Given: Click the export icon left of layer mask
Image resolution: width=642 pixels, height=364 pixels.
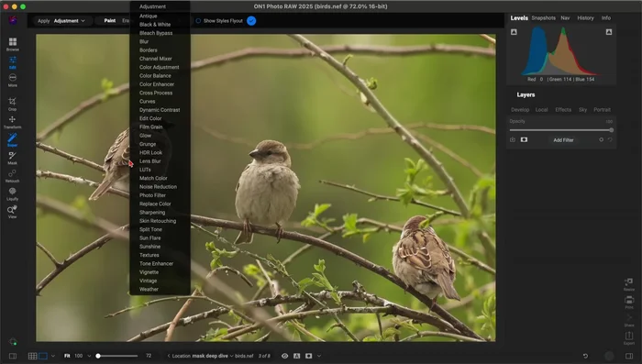Looking at the screenshot, I should coord(513,139).
